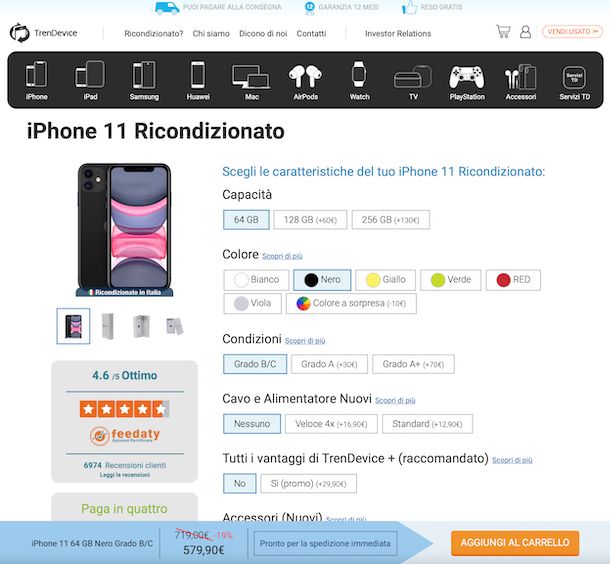
Task: Choose Grado A condition
Action: click(329, 364)
